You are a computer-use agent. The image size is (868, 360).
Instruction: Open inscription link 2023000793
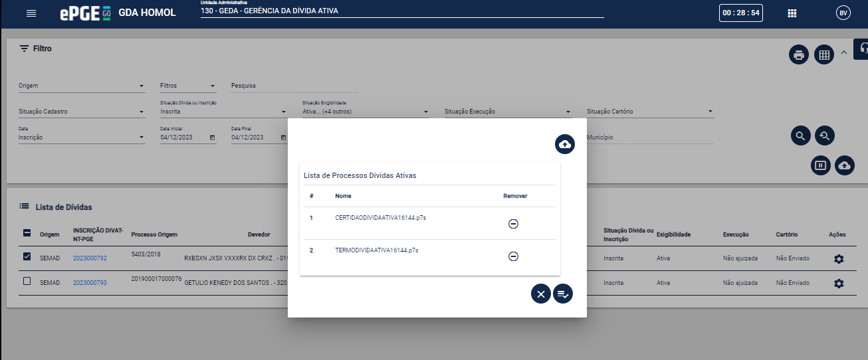(90, 283)
